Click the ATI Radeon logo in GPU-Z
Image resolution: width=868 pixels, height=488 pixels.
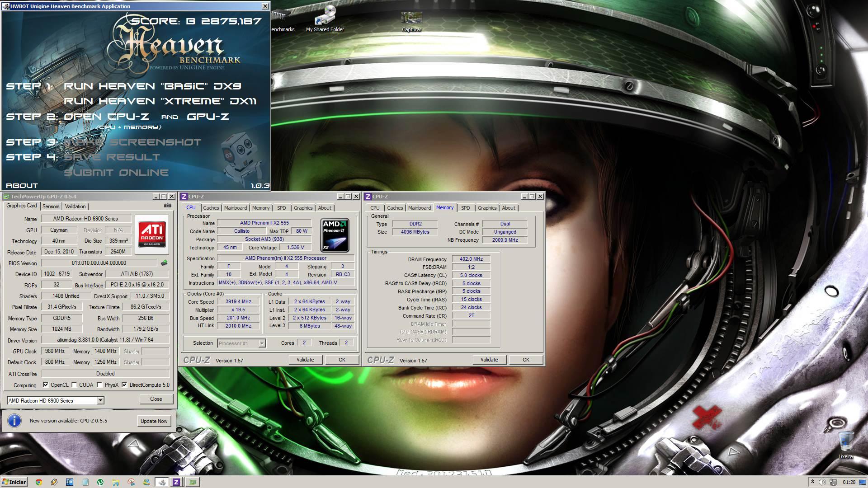click(152, 234)
